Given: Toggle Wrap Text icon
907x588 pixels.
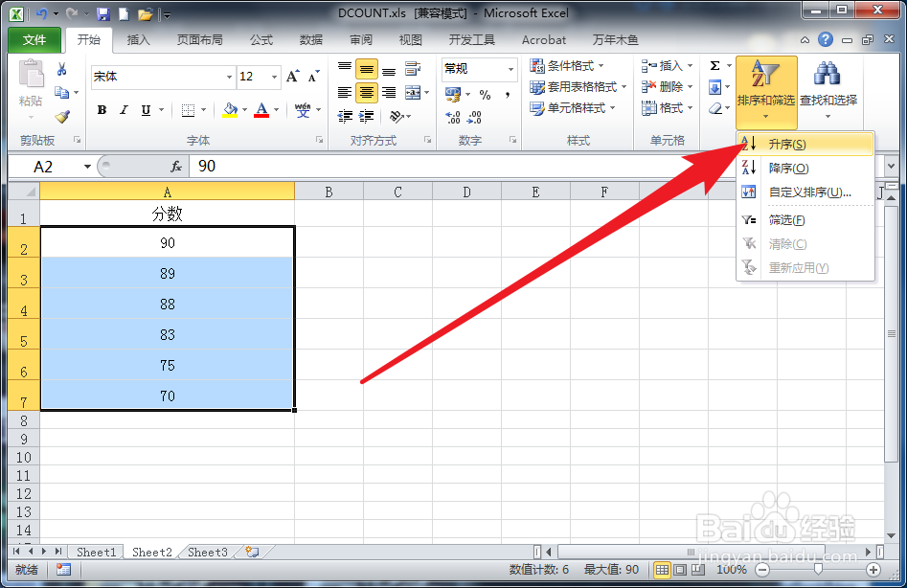Looking at the screenshot, I should pyautogui.click(x=413, y=69).
